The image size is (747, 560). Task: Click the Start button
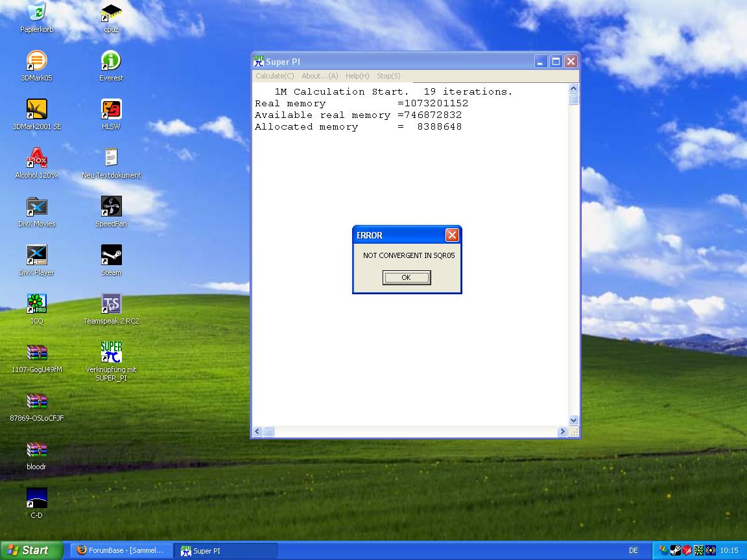point(31,550)
